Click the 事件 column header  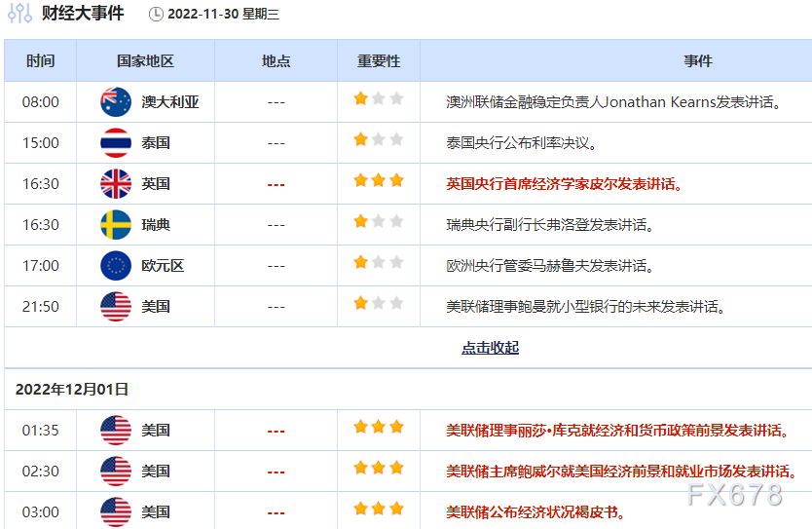[x=698, y=61]
